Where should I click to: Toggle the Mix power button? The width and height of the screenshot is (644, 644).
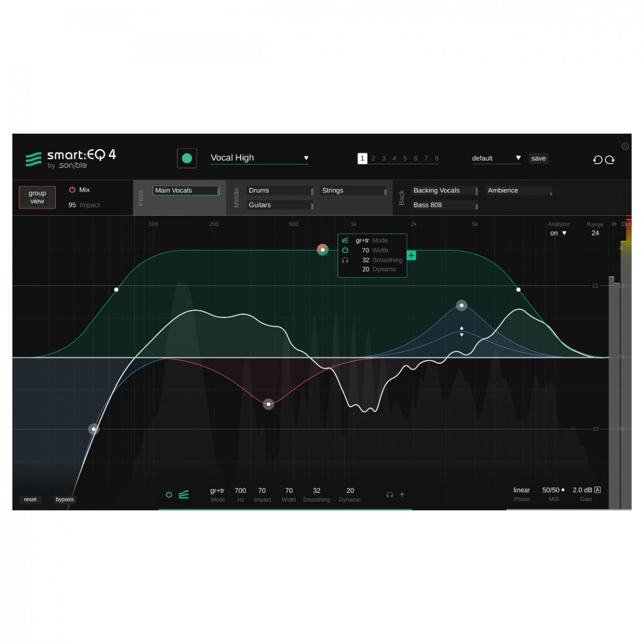(x=72, y=190)
